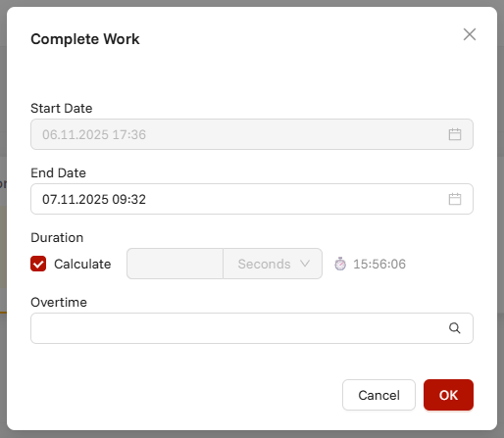Click the Duration label

pos(57,237)
